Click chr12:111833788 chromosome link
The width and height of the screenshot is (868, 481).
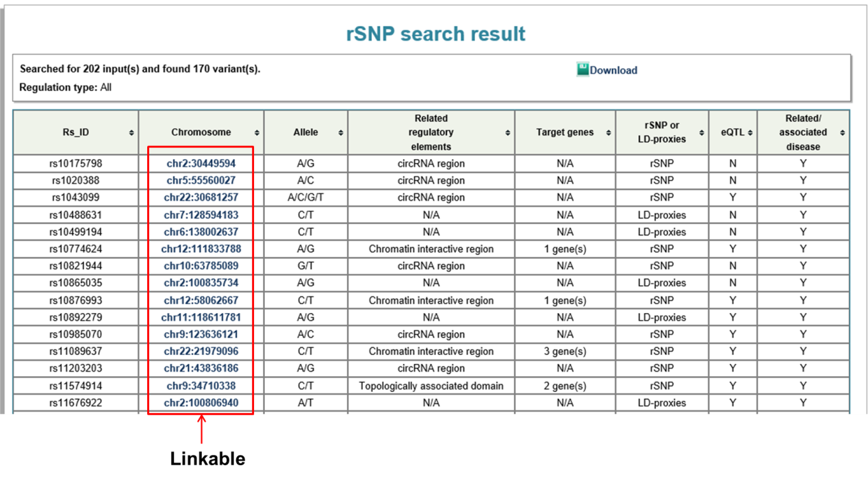click(x=201, y=249)
